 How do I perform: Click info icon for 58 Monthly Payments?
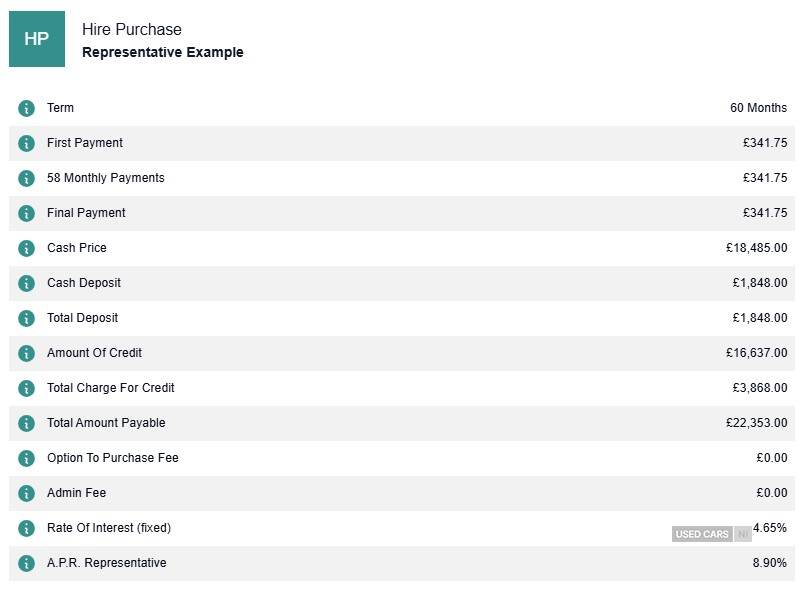pos(27,178)
